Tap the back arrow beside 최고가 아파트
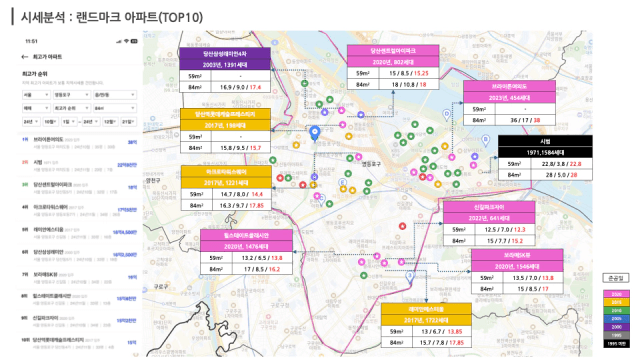This screenshot has width=640, height=360. pyautogui.click(x=25, y=57)
